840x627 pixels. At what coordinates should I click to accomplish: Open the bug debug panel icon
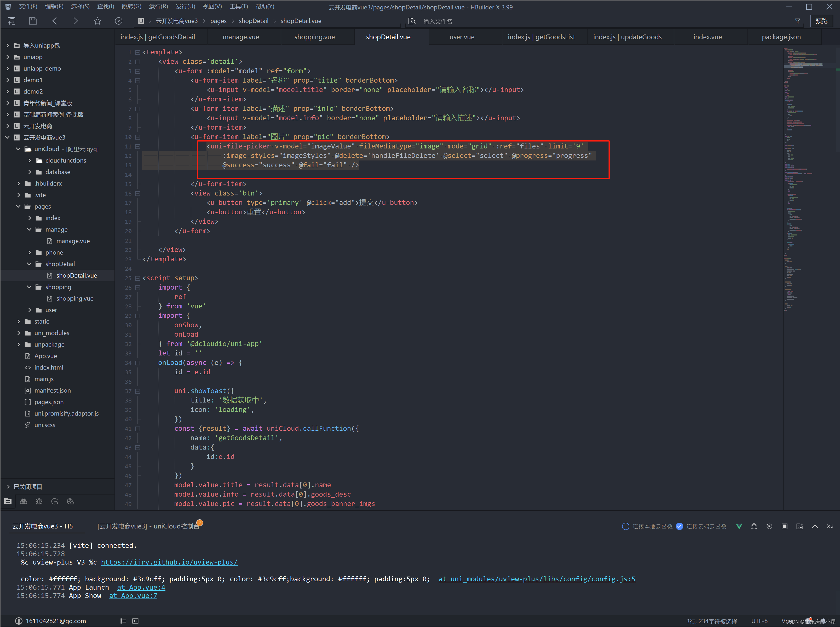point(39,501)
